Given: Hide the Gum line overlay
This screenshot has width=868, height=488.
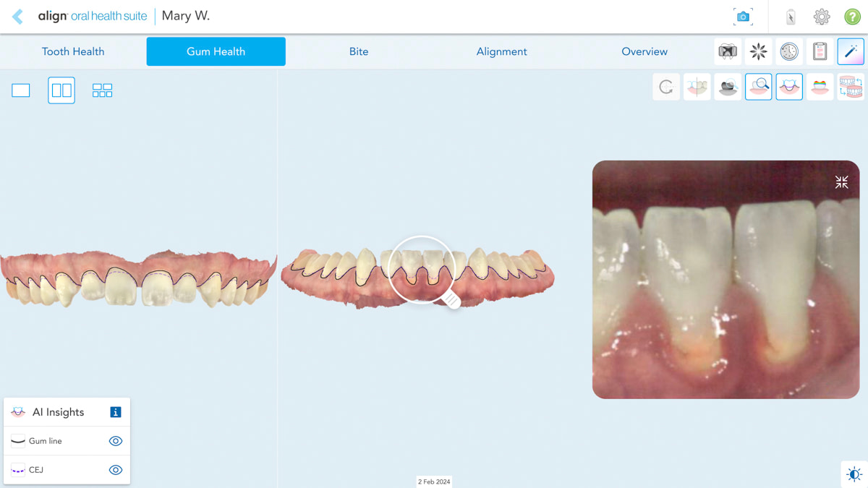Looking at the screenshot, I should pos(115,440).
